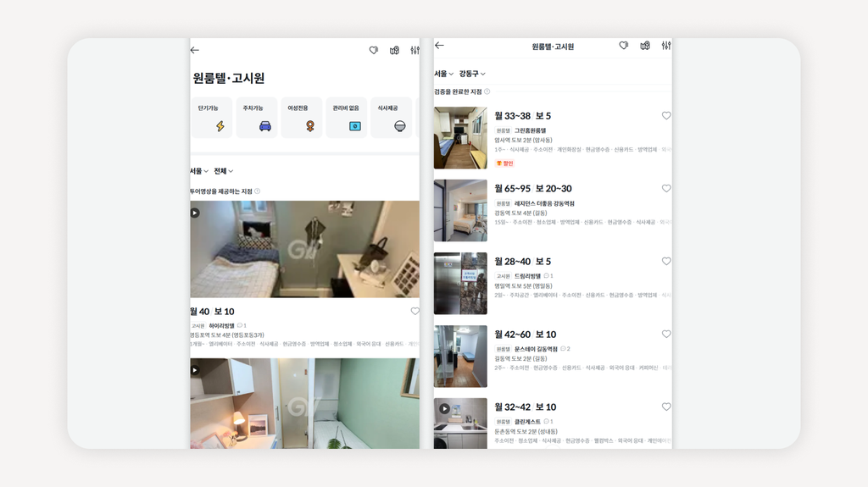Click the price text 월 65~95 보 20~30
868x487 pixels.
point(533,189)
